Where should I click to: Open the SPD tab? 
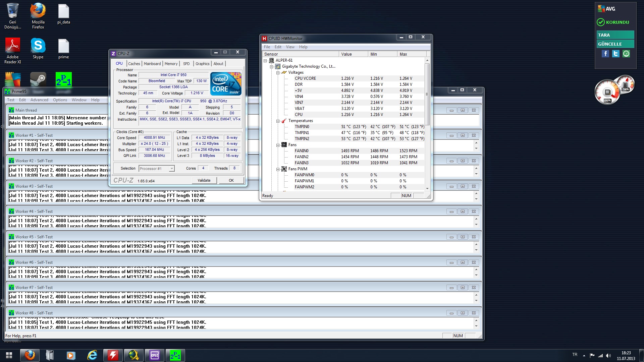point(186,64)
